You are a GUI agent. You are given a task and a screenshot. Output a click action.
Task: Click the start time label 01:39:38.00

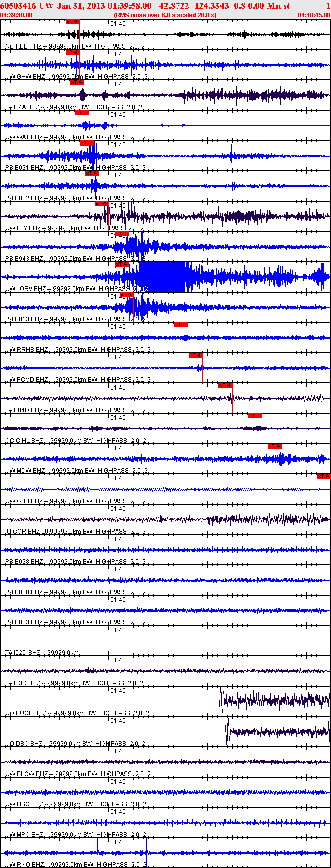click(17, 15)
